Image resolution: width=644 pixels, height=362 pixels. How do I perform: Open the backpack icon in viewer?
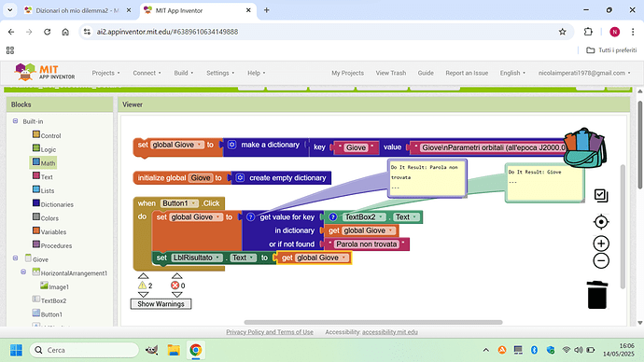tap(585, 148)
